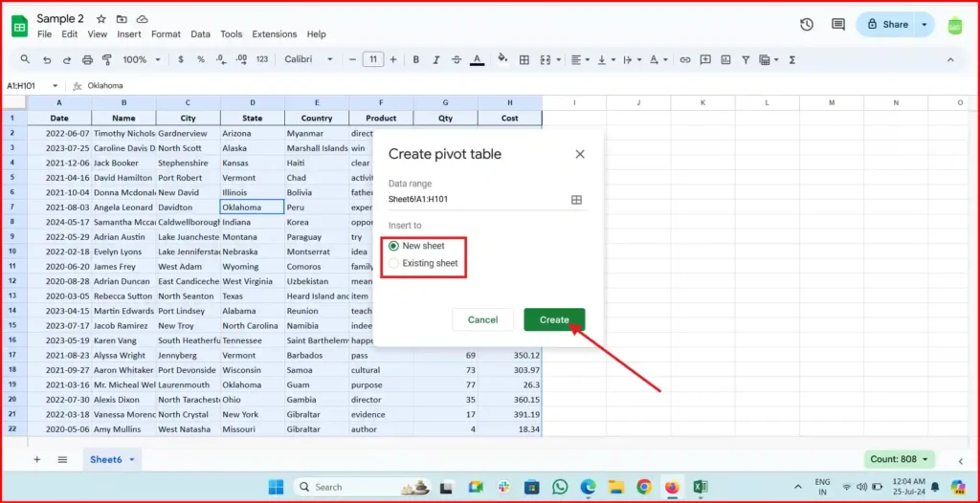Check cloud document status icon
980x503 pixels.
tap(143, 19)
